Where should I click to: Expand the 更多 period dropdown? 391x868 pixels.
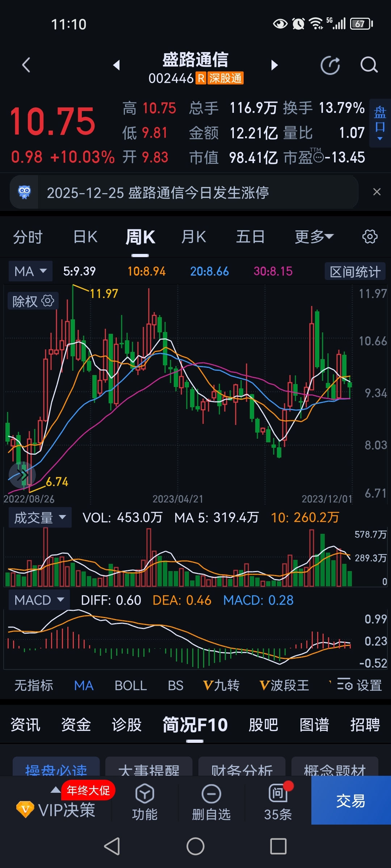(x=314, y=237)
